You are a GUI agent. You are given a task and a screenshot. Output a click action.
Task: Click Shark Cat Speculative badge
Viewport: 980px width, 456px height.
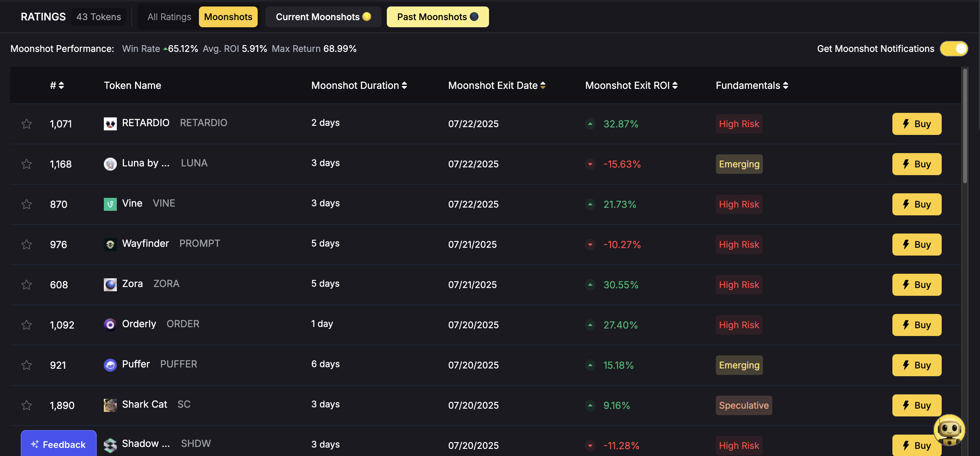pyautogui.click(x=744, y=405)
